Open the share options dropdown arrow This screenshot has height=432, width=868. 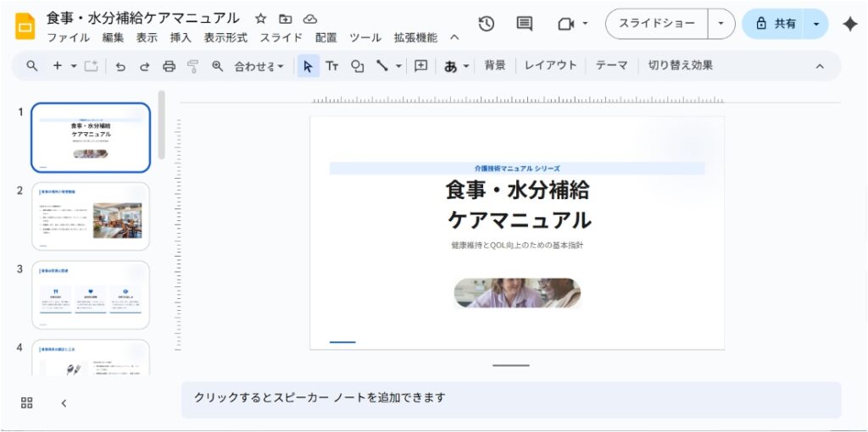pos(816,24)
